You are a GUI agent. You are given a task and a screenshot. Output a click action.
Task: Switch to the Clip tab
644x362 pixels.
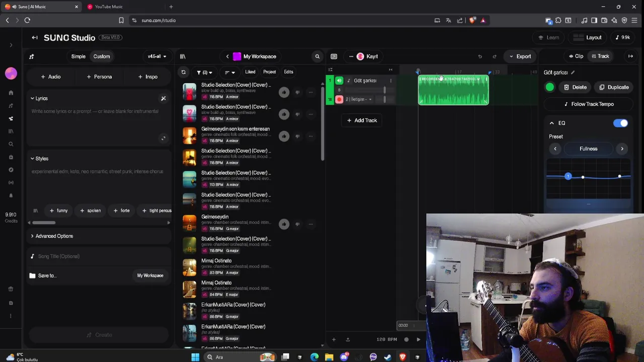click(x=576, y=56)
